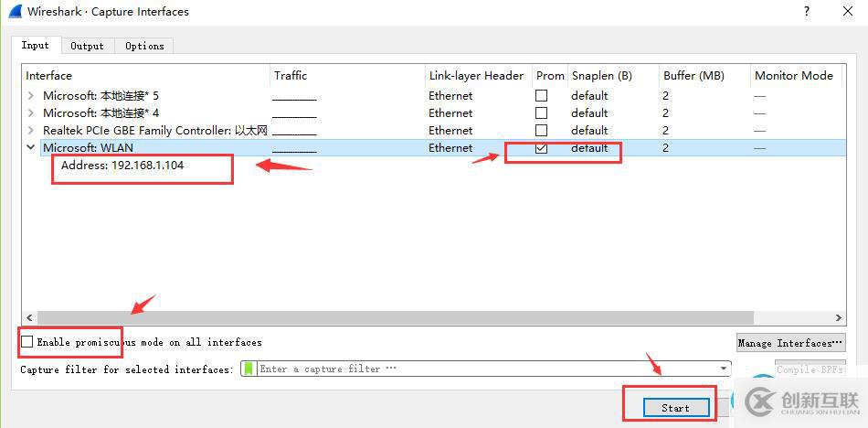Click the horizontal scrollbar thumb

click(396, 317)
